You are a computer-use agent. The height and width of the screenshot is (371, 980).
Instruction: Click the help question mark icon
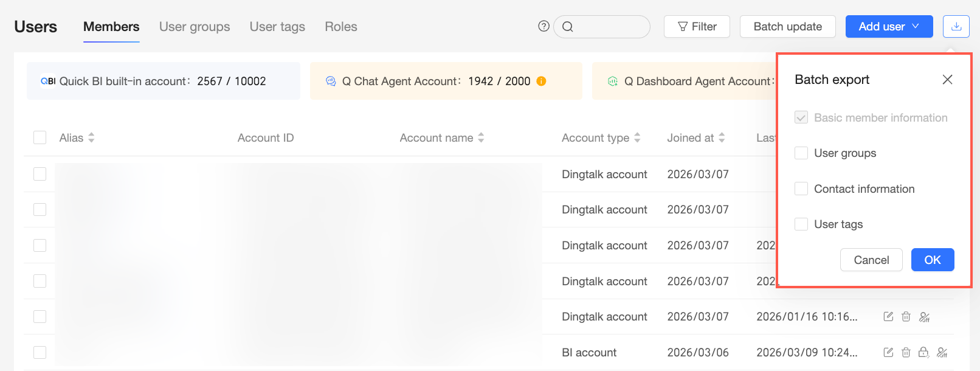(x=544, y=26)
